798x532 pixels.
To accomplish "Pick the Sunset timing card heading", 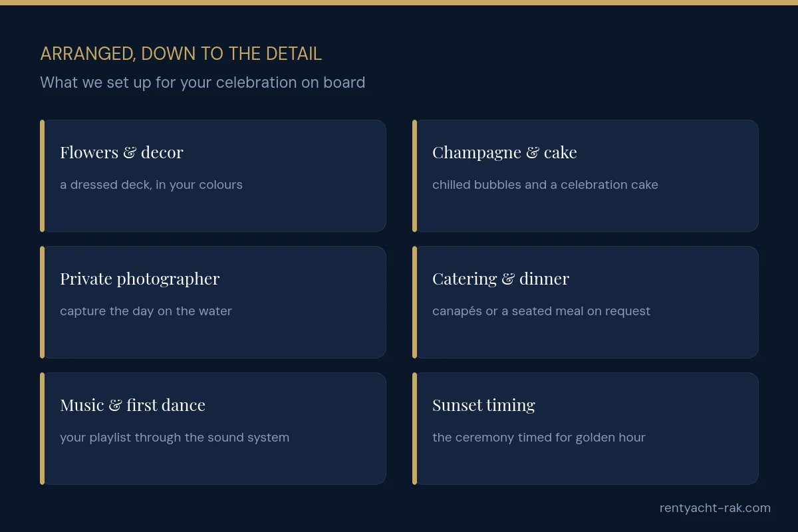I will coord(483,405).
